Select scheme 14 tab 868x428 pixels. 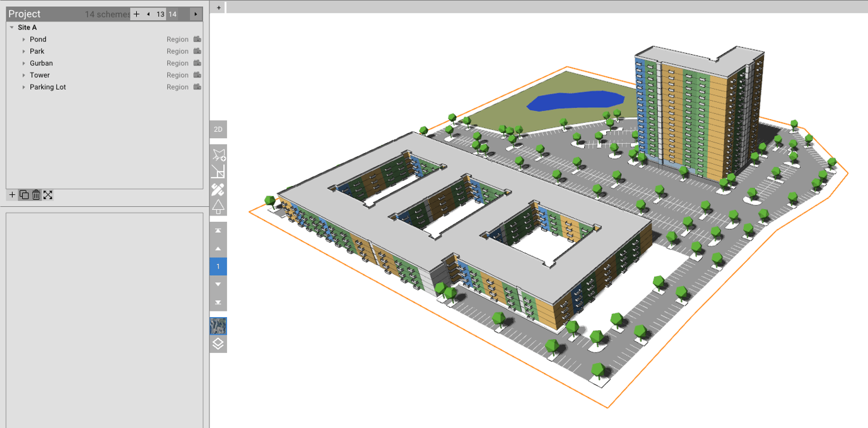click(x=172, y=14)
